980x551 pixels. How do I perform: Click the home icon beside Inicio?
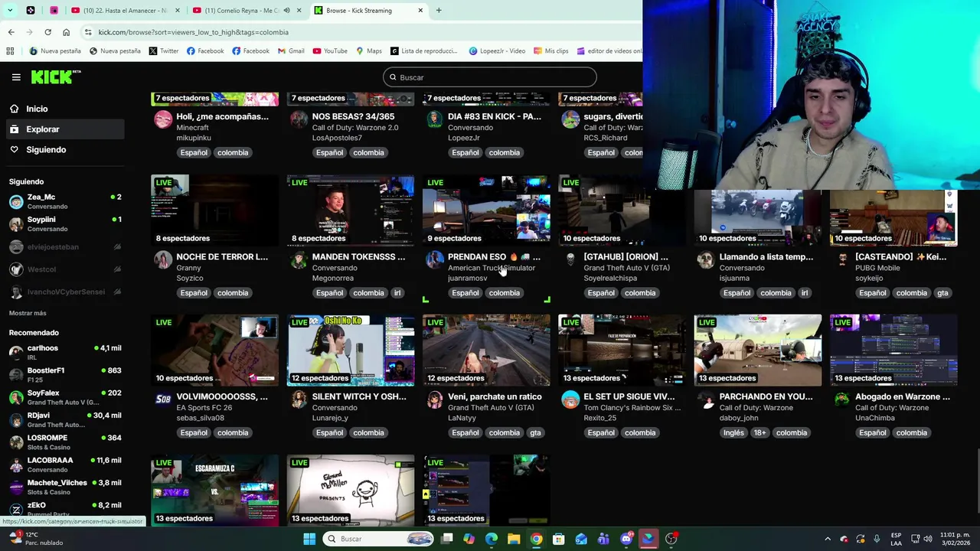(14, 109)
